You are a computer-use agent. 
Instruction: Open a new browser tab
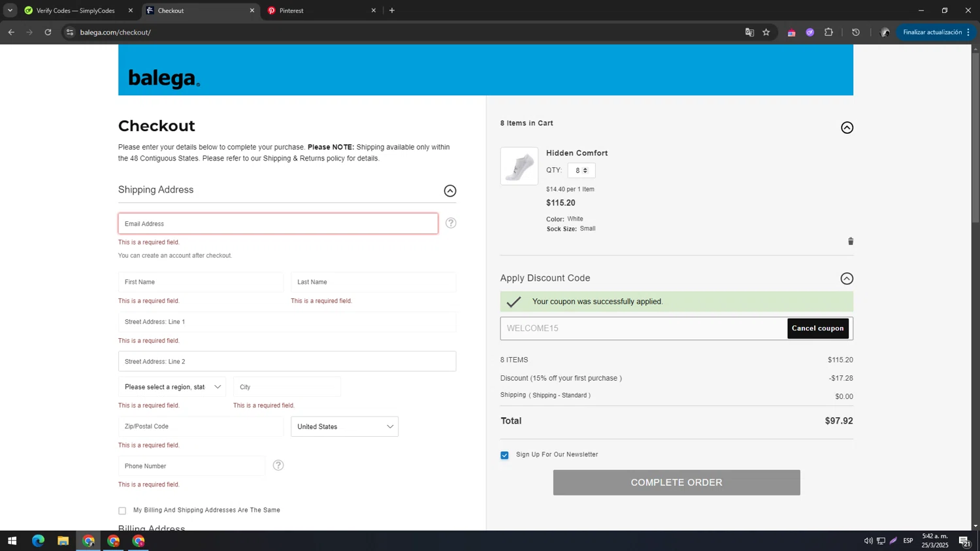[x=392, y=10]
